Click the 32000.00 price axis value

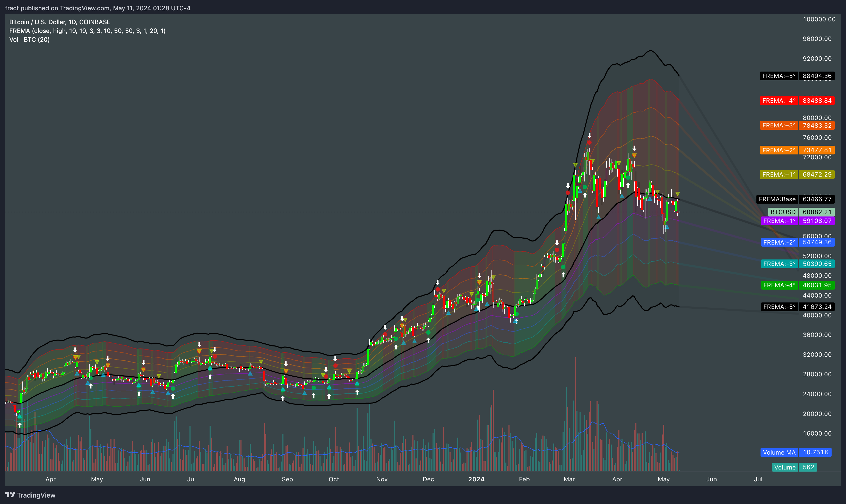click(x=817, y=354)
